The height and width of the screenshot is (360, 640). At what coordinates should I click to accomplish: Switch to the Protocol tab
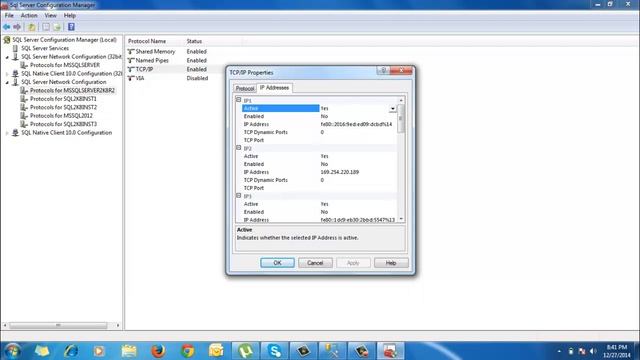point(245,89)
